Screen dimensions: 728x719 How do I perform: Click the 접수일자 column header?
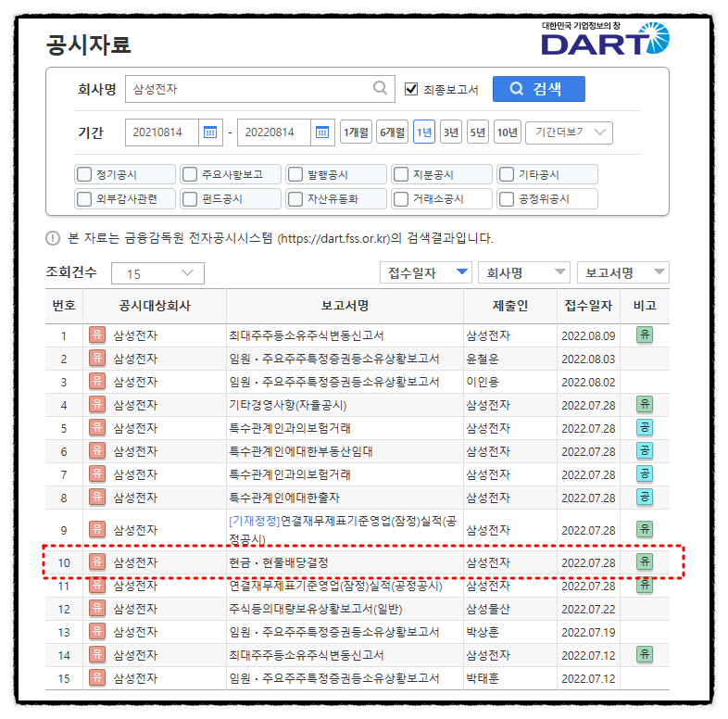click(588, 305)
